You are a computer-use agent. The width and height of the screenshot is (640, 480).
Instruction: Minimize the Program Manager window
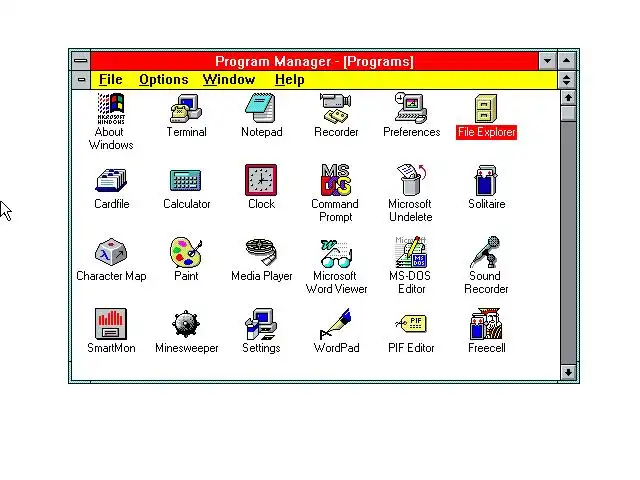tap(548, 61)
